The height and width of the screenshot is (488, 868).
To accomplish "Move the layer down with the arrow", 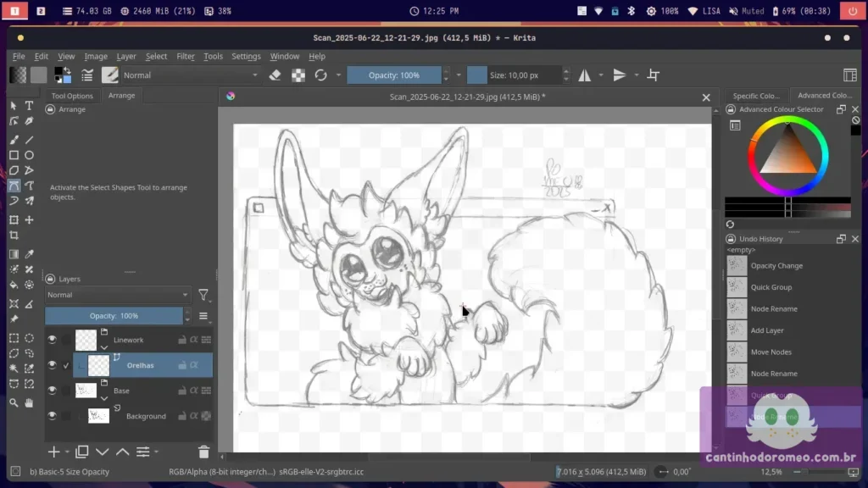I will click(103, 452).
